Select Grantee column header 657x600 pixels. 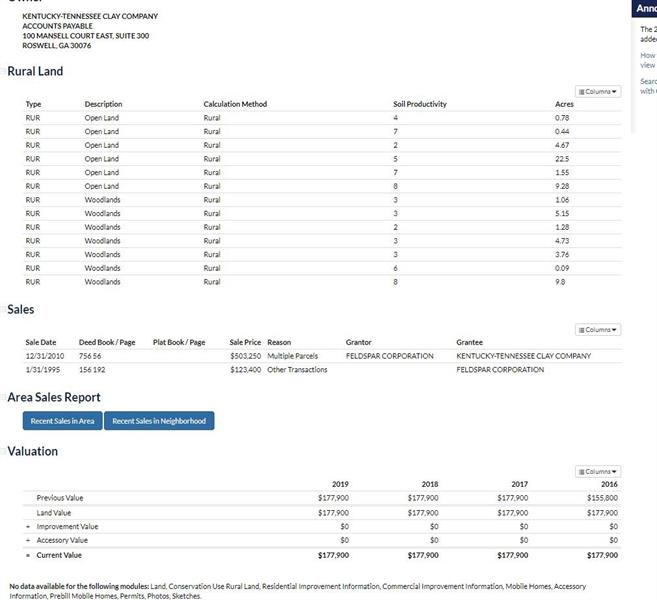[469, 342]
